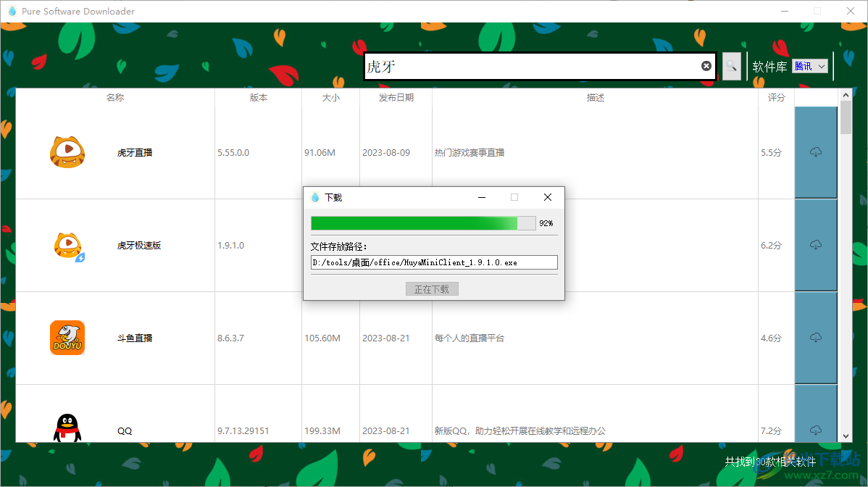The height and width of the screenshot is (487, 868).
Task: Sort by the 版本 column header
Action: [259, 97]
